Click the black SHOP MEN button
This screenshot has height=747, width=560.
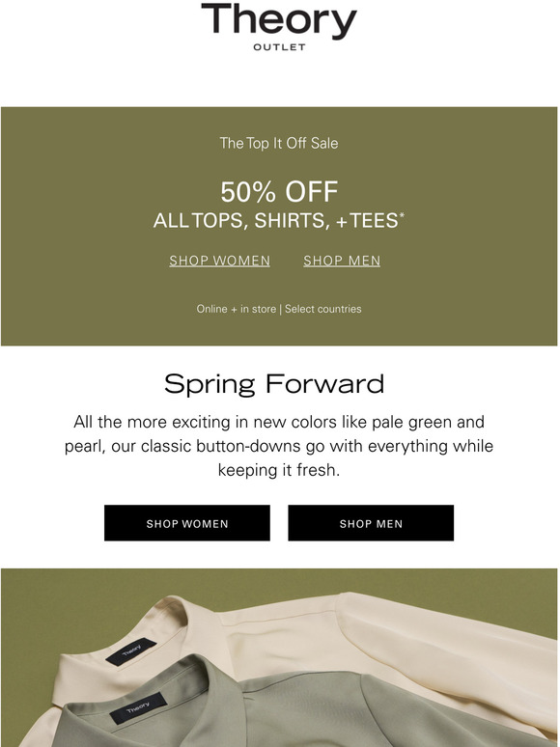click(x=371, y=523)
